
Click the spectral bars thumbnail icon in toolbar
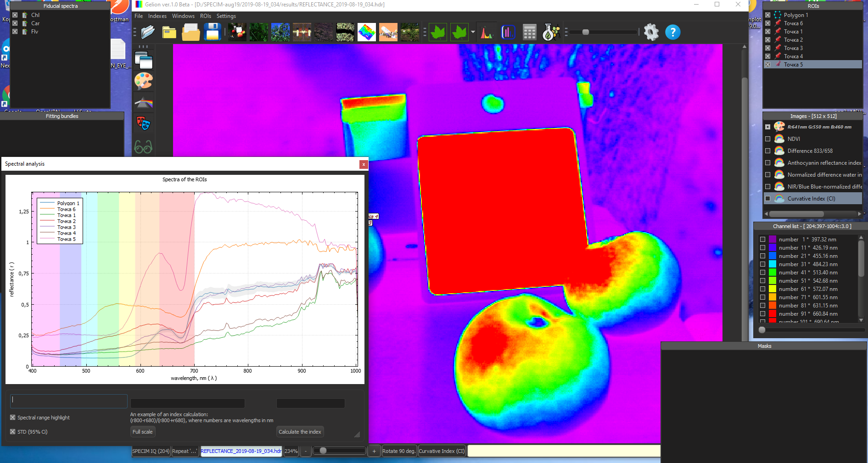(x=302, y=32)
